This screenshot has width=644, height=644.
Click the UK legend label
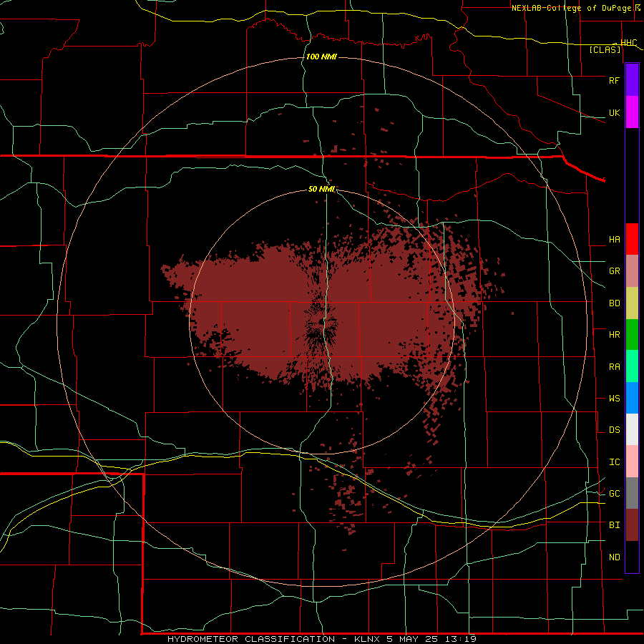[x=614, y=112]
